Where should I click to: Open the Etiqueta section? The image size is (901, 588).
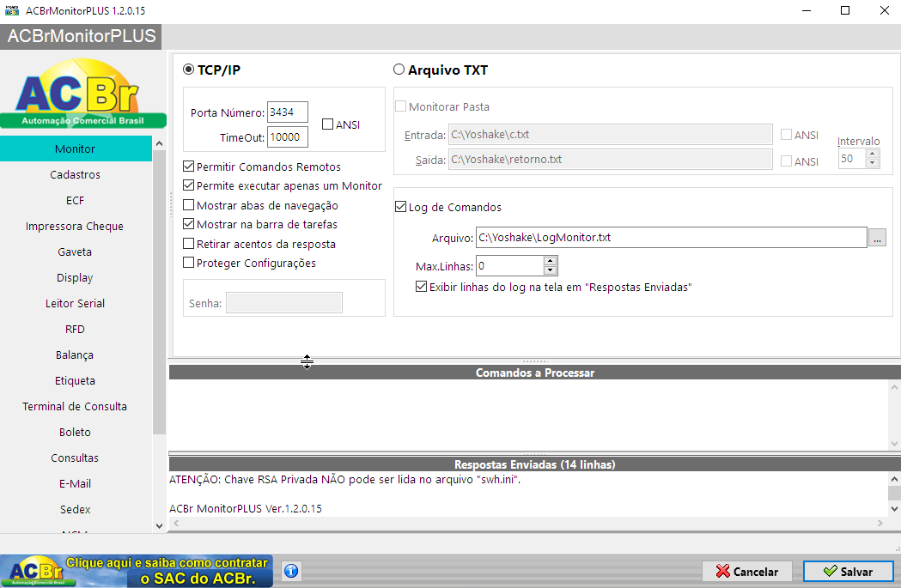pyautogui.click(x=76, y=381)
